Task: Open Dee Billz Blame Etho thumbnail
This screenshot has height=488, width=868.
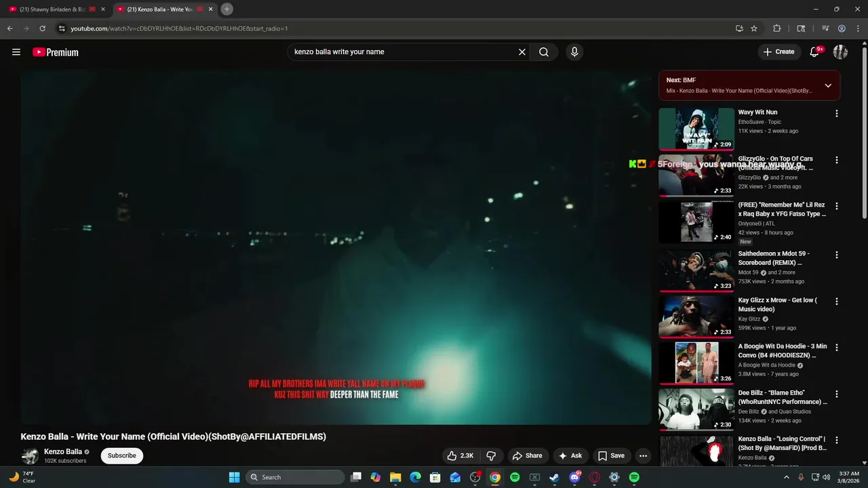Action: pyautogui.click(x=696, y=409)
